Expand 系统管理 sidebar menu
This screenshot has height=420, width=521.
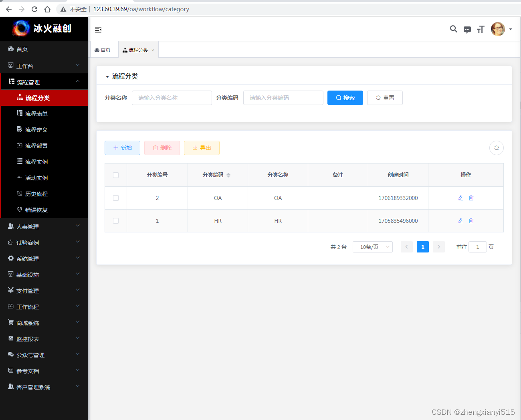click(x=44, y=258)
